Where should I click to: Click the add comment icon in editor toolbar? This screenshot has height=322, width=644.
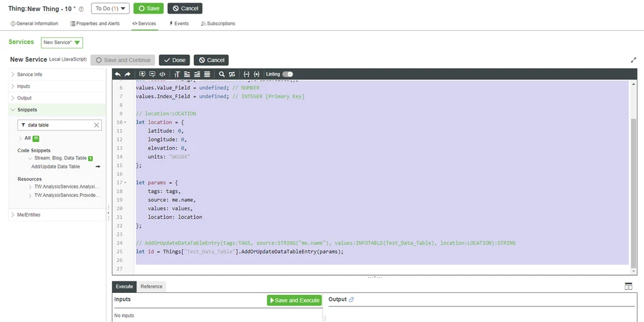pos(142,74)
